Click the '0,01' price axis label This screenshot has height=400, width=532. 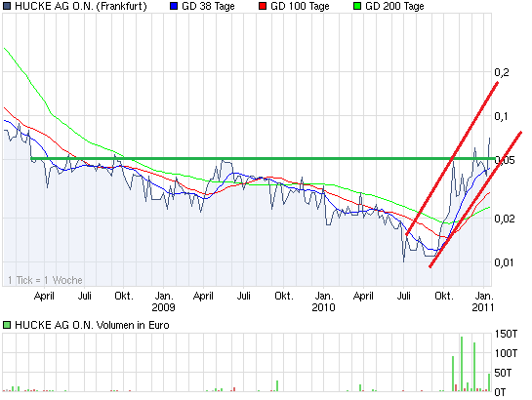(x=504, y=262)
